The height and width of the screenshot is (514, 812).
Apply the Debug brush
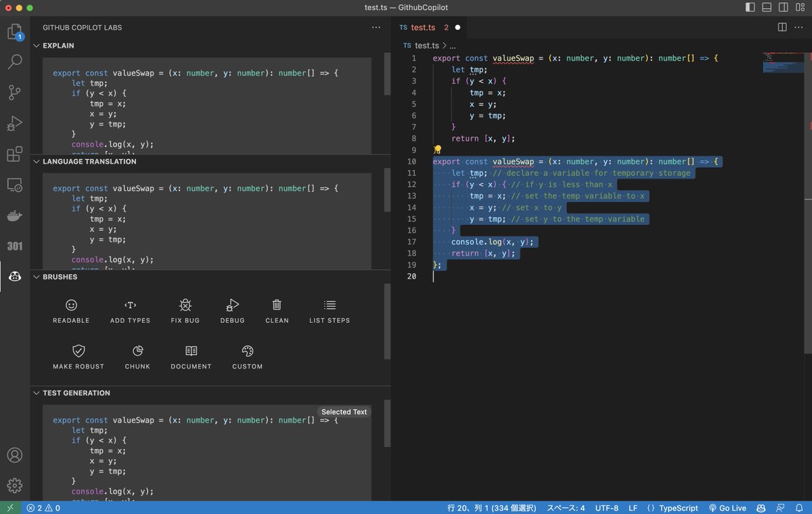pyautogui.click(x=232, y=311)
